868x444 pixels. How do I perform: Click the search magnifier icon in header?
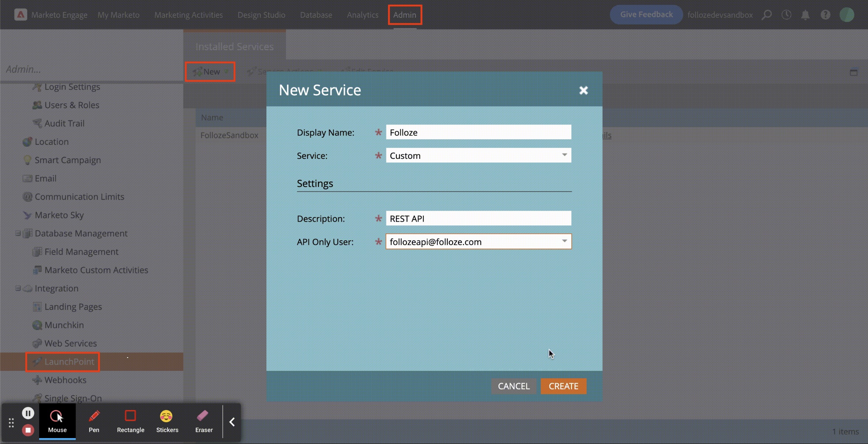[x=767, y=15]
